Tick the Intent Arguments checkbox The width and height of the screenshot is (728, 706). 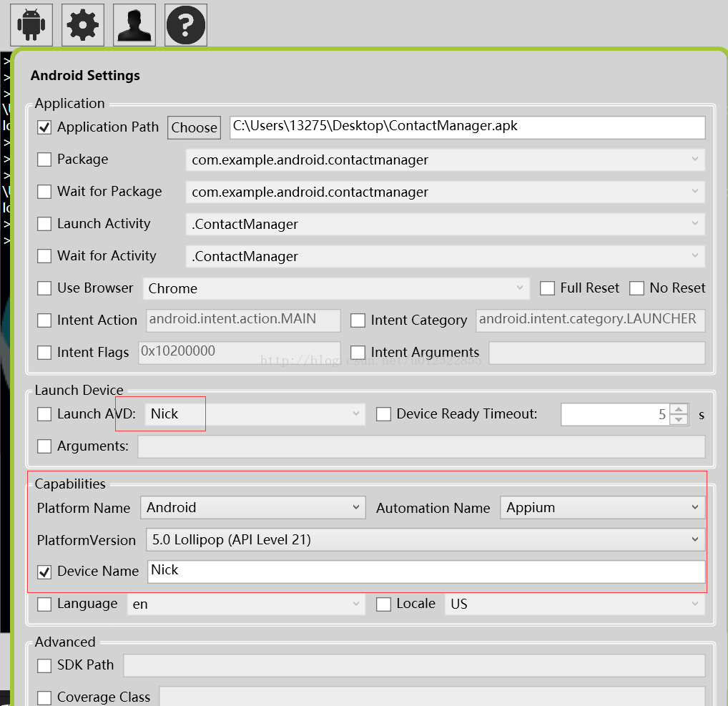click(x=358, y=353)
